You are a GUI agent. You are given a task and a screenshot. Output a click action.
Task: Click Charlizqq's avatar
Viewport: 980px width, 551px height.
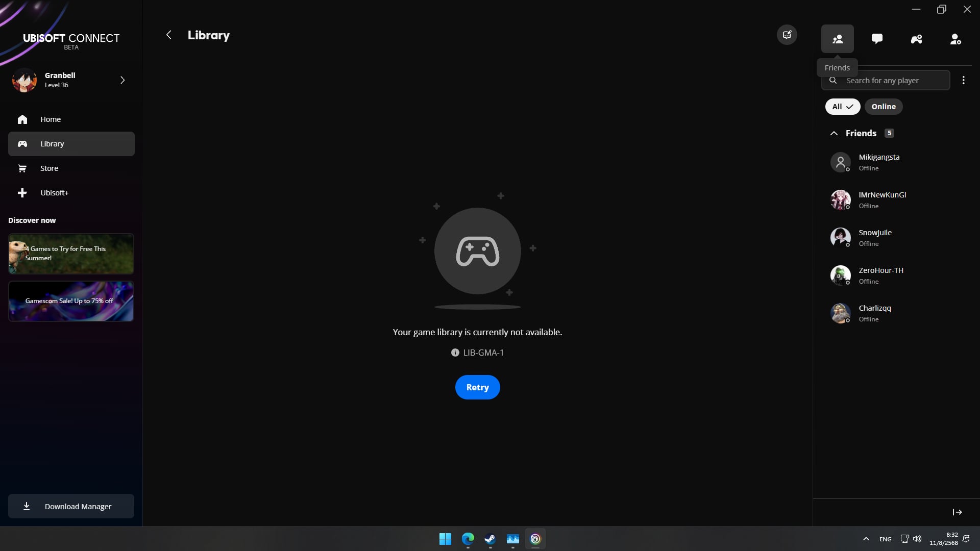click(840, 313)
